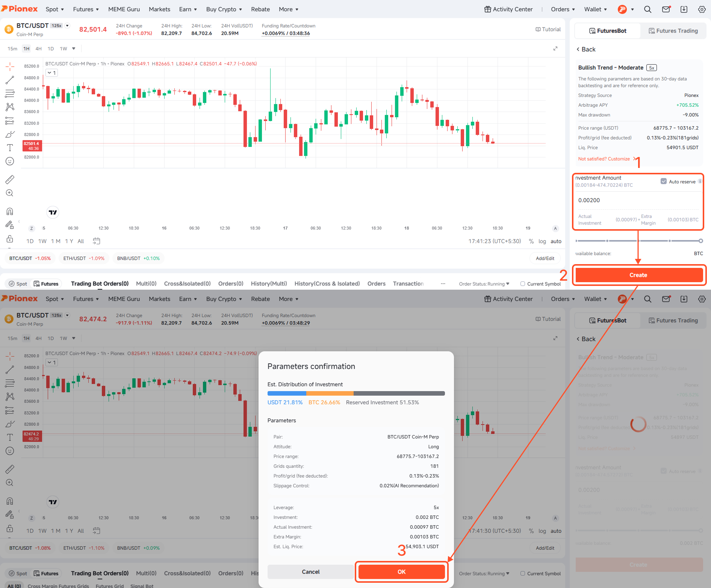
Task: Click Add/Edit beside the upper ticker list
Action: [545, 258]
